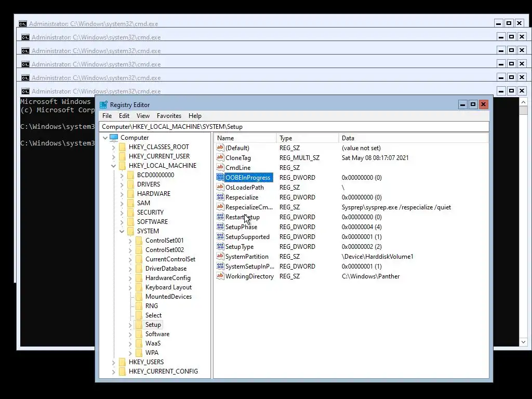Click the BCD00000000 folder icon
The image size is (532, 399).
130,175
